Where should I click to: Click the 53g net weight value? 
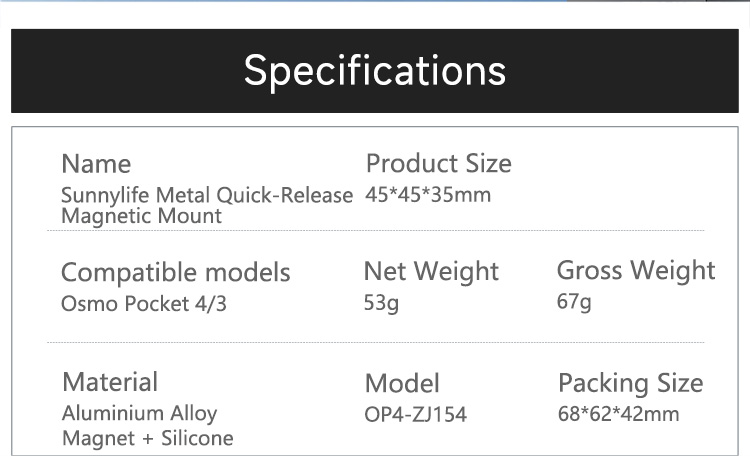point(381,302)
